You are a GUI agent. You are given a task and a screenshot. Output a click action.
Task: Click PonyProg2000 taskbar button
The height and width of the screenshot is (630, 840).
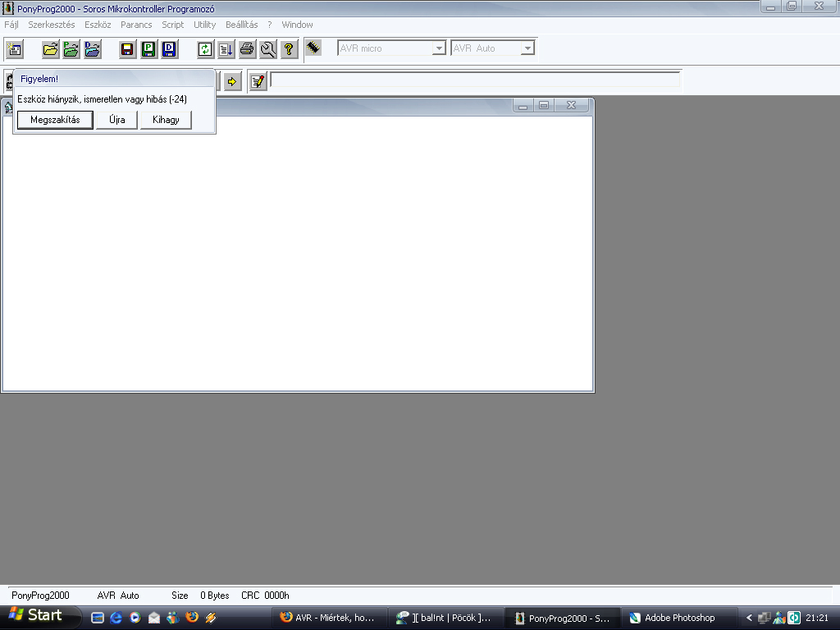563,618
